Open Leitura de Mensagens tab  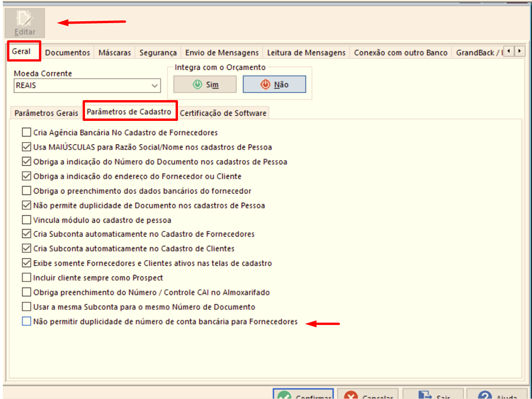pyautogui.click(x=306, y=52)
